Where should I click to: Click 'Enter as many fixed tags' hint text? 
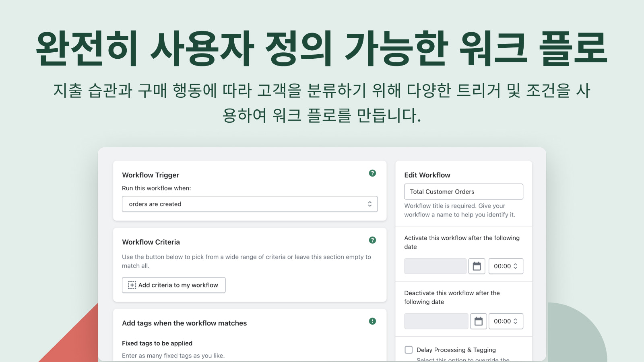click(173, 356)
